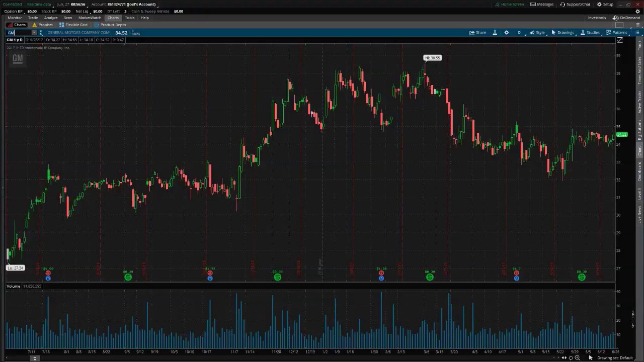Select the Charts sub-tab with bar icon

(17, 25)
